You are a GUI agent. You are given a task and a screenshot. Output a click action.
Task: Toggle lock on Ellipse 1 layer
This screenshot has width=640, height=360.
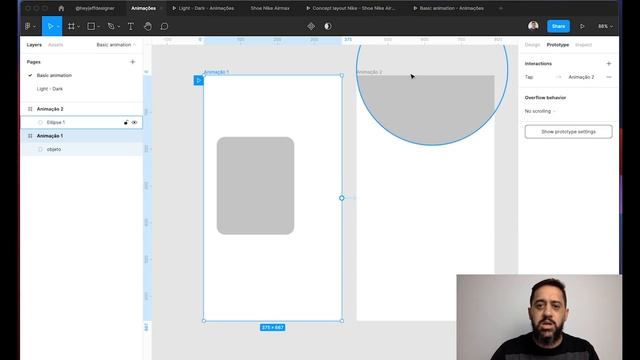coord(126,122)
